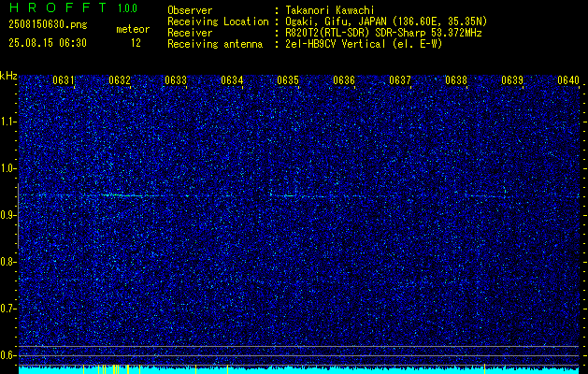Click the meteor count 12

click(x=136, y=43)
